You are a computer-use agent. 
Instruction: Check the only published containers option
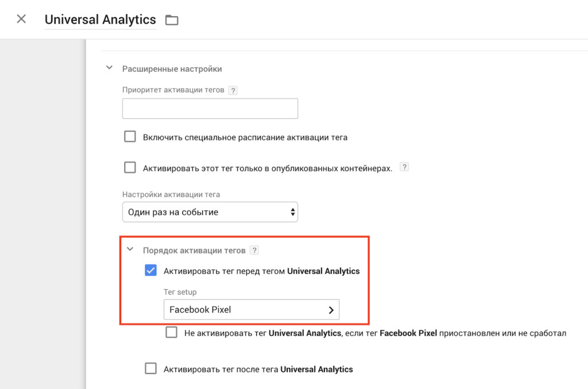[x=130, y=168]
